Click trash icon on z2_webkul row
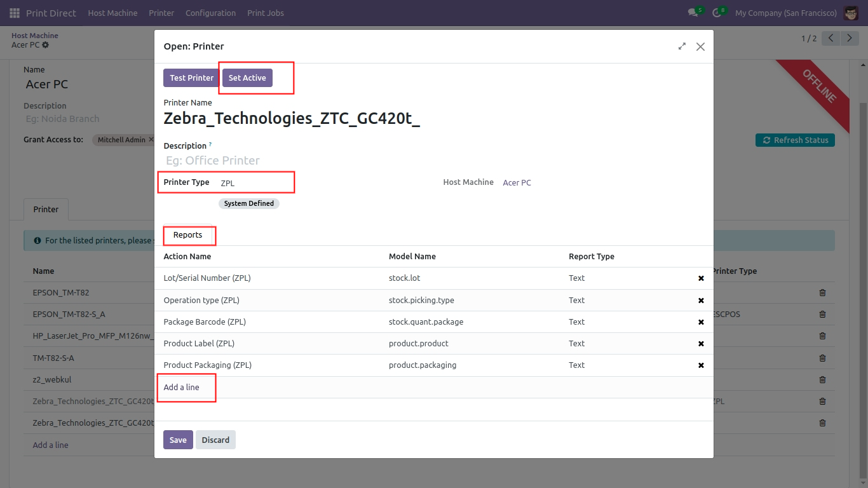 [x=823, y=380]
